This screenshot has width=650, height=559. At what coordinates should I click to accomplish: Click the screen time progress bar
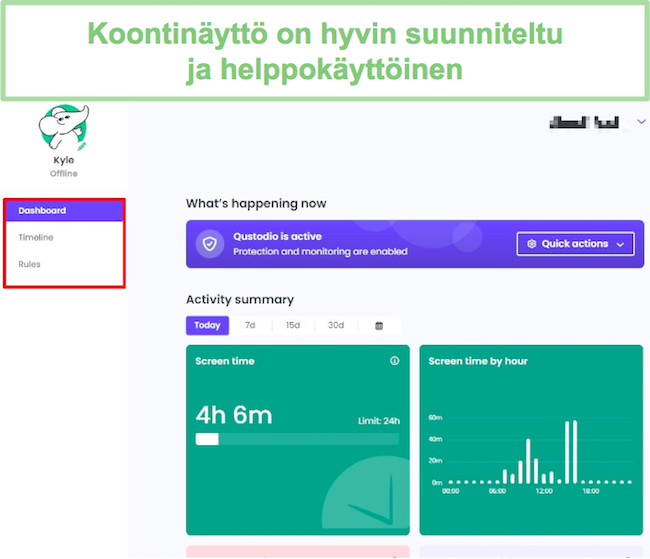(297, 439)
